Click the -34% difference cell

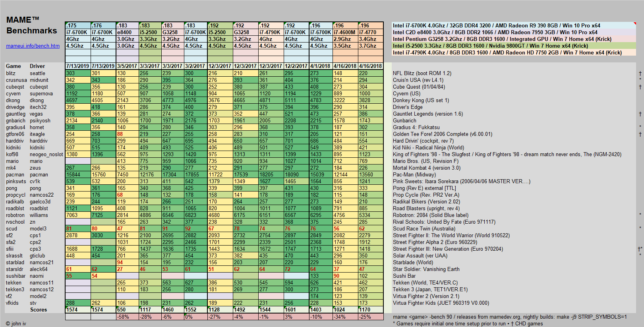(x=345, y=317)
